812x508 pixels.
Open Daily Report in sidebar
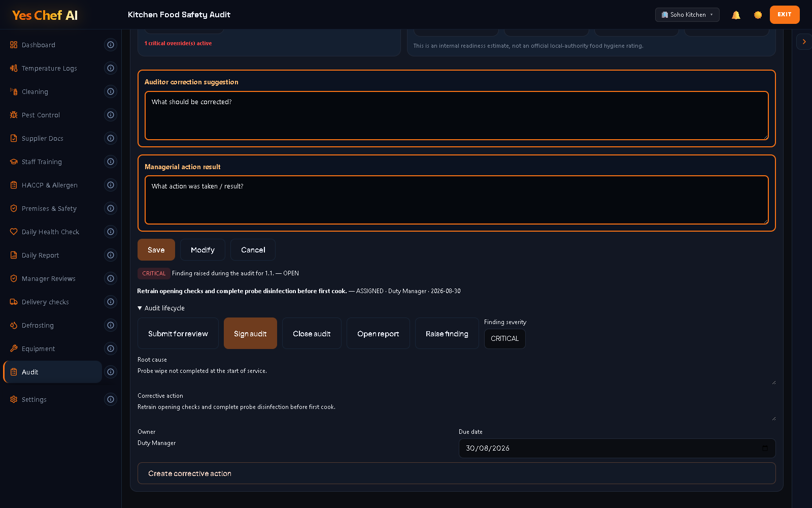click(x=53, y=255)
